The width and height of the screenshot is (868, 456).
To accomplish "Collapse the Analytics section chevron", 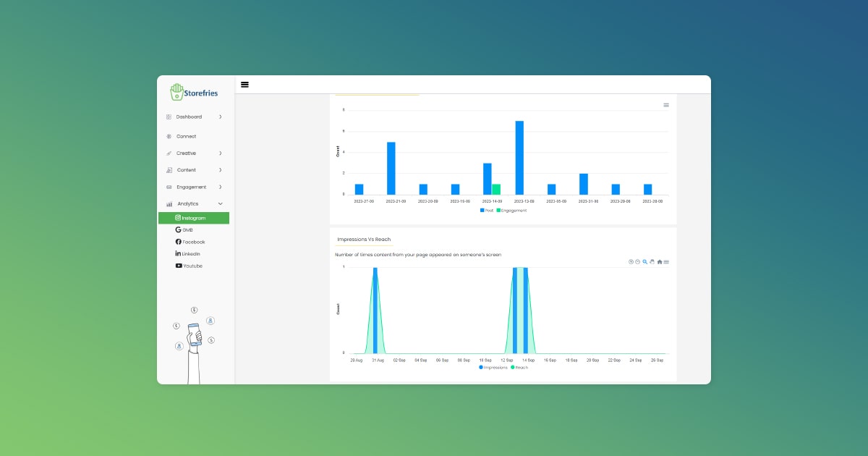I will click(220, 204).
